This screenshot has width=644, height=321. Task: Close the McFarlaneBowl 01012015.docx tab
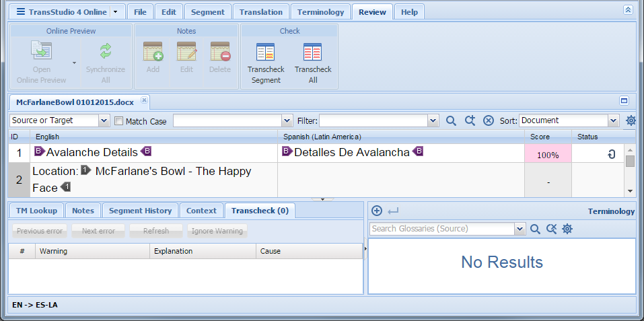pos(144,100)
